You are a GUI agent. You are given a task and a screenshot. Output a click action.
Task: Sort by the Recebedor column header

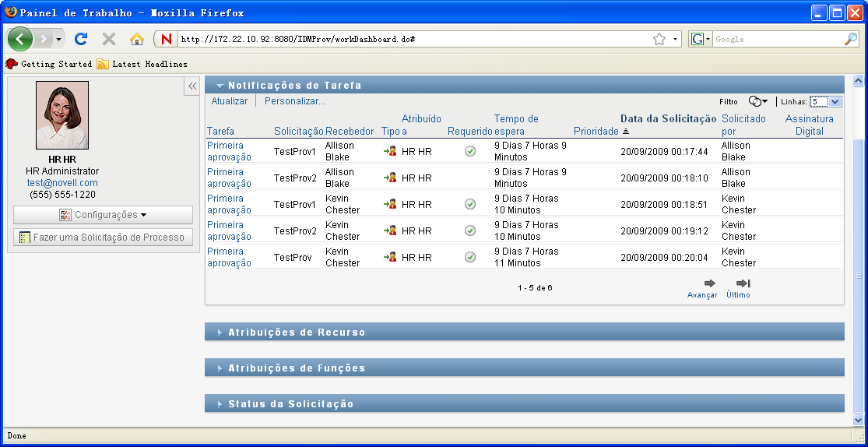350,132
